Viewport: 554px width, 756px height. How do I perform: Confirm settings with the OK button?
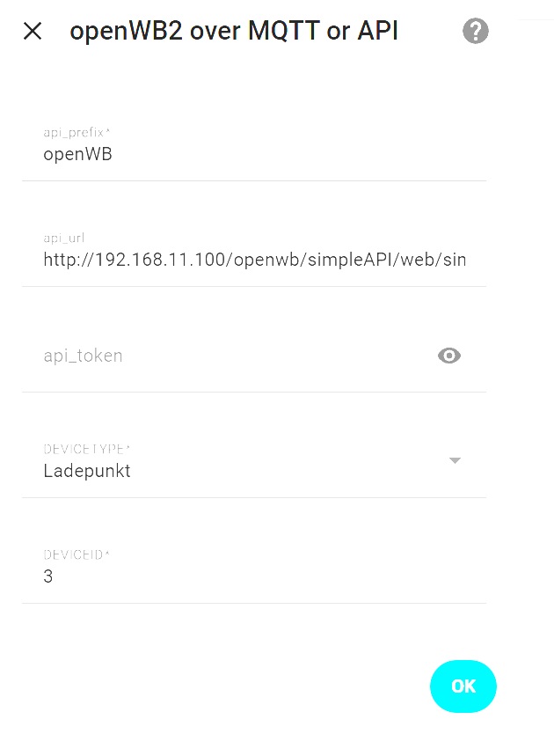(463, 686)
